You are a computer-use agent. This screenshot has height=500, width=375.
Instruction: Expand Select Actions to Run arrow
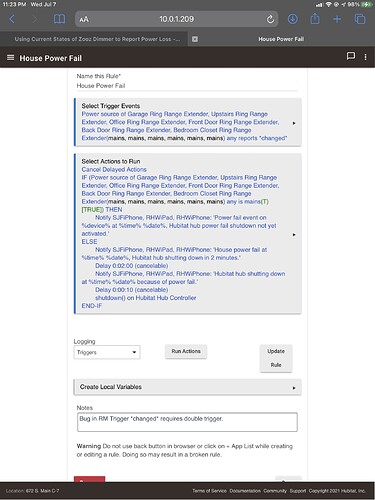[x=294, y=235]
